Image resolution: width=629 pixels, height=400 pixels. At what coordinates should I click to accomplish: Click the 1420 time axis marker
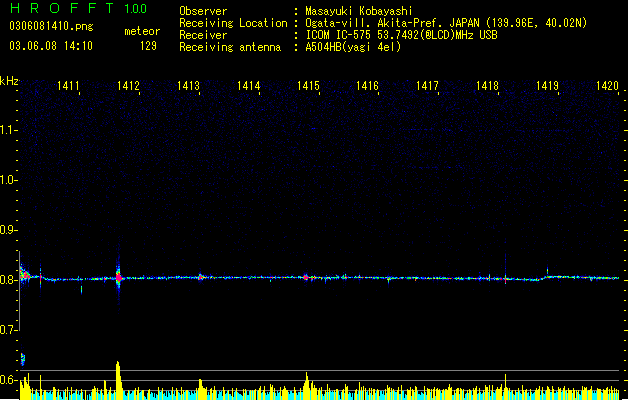click(607, 85)
